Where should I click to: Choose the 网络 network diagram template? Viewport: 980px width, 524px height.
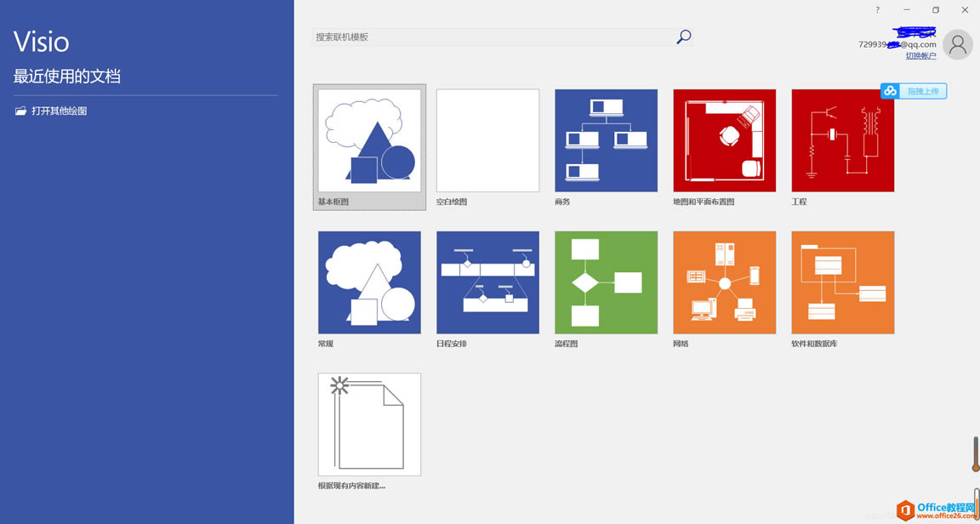(x=723, y=282)
